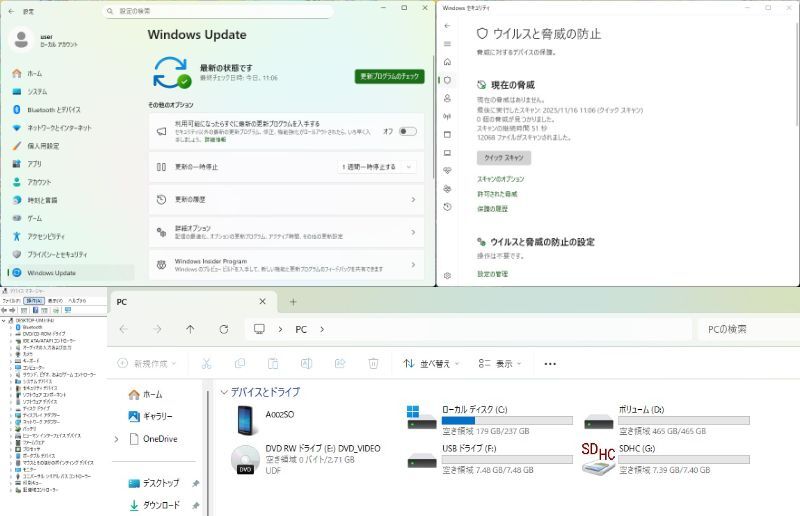Image resolution: width=800 pixels, height=516 pixels.
Task: Open ローカル ディスク (C:) drive
Action: 490,421
